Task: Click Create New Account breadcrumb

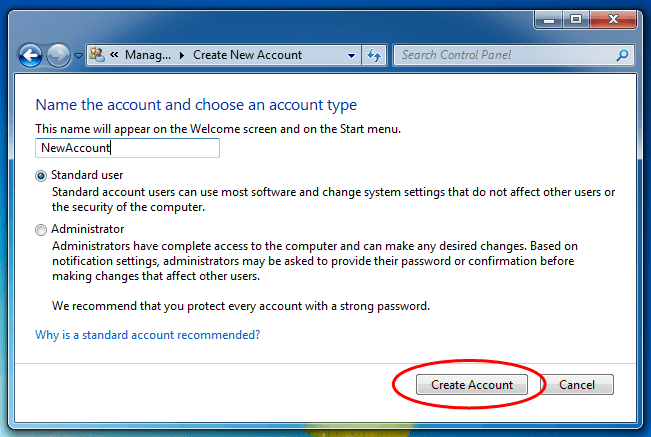Action: click(x=247, y=55)
